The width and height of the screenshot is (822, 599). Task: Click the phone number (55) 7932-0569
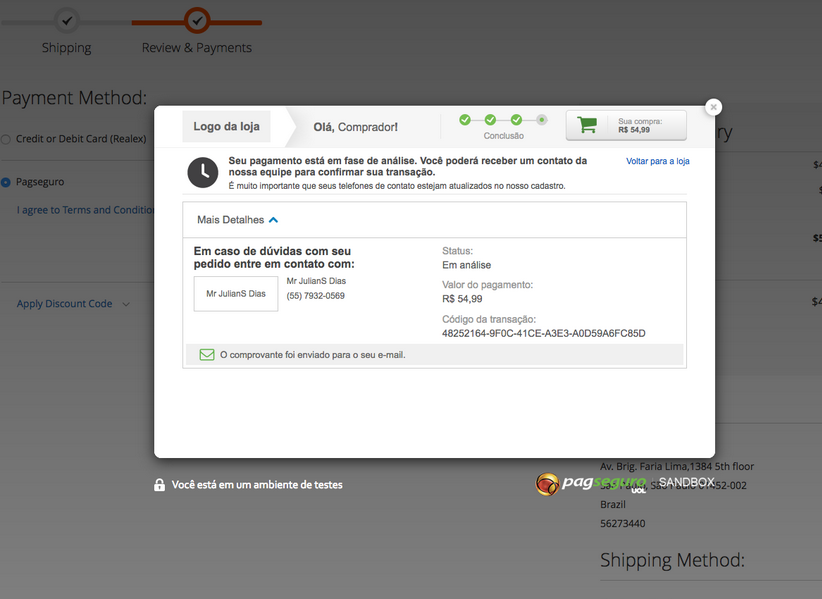316,296
